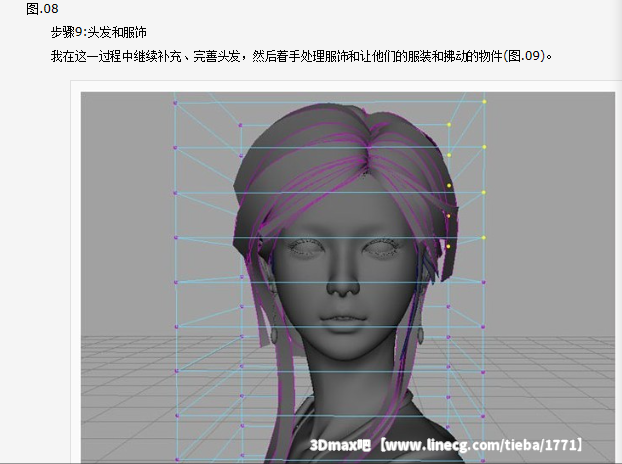Image resolution: width=622 pixels, height=464 pixels.
Task: Click the figure caption 图.08
Action: coord(42,9)
